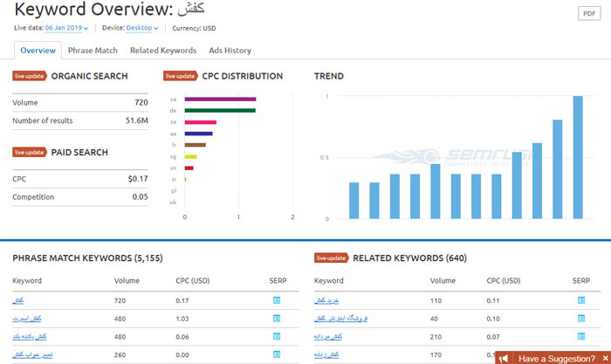Click live update badge beside RELATED KEYWORDS
Viewport: 611px width, 364px height.
(331, 258)
